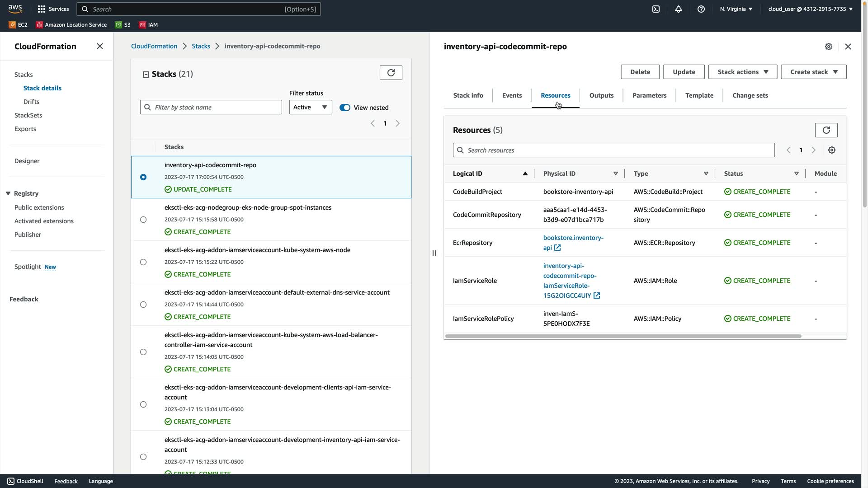Select kube-system-aws-node stack radio button
Viewport: 868px width, 488px height.
[143, 262]
